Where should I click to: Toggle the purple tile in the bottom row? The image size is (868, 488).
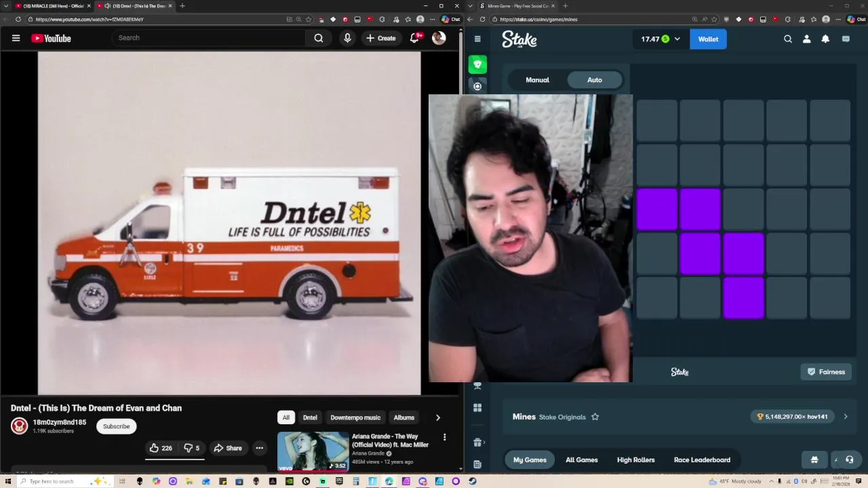click(x=743, y=298)
